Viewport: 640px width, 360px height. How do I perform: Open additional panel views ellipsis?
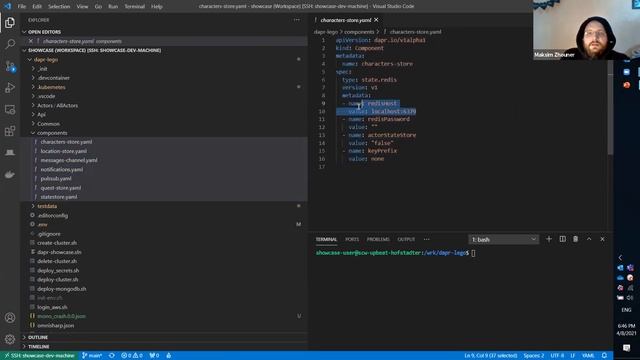(427, 240)
